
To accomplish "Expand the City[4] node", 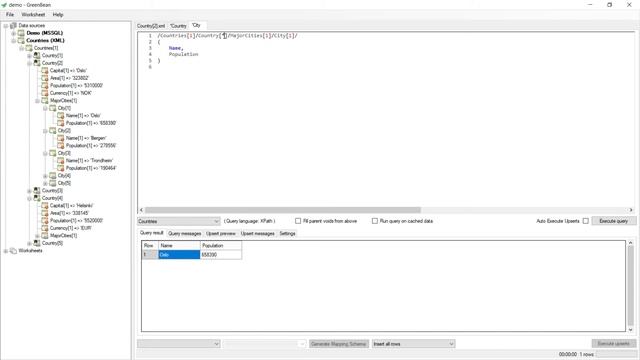I will [45, 176].
